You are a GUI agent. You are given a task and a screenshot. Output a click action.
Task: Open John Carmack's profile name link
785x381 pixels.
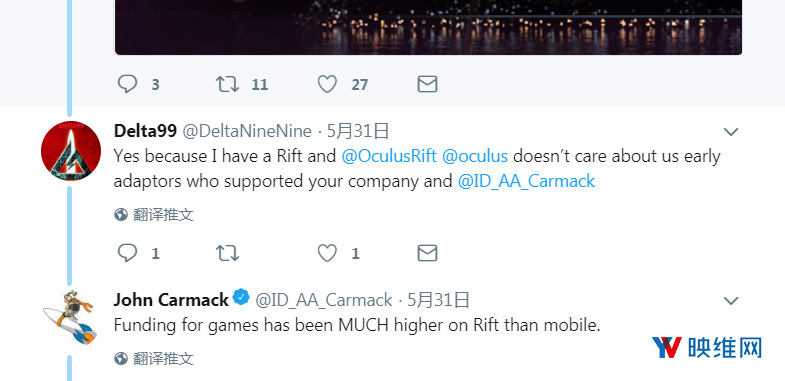coord(171,300)
